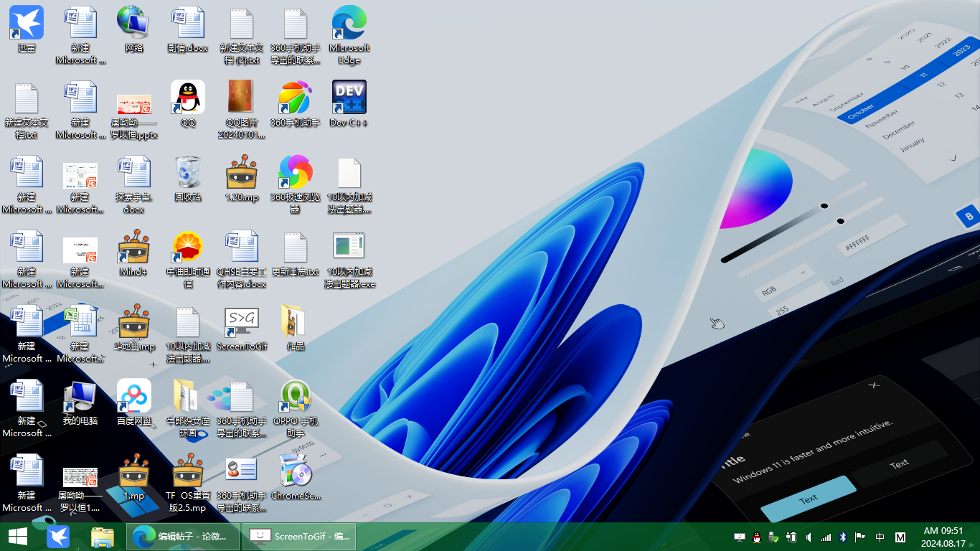Click the display monitor tray icon
980x551 pixels.
[740, 537]
